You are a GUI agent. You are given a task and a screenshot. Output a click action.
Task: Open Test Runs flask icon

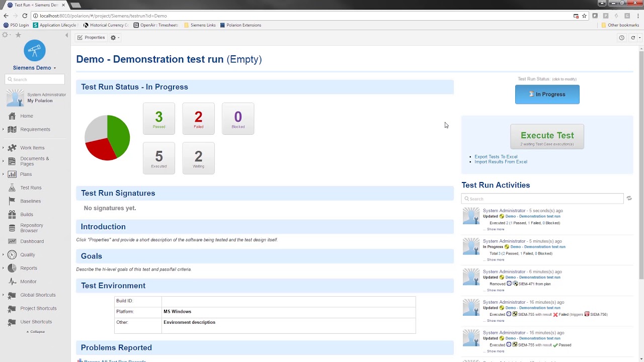point(12,188)
